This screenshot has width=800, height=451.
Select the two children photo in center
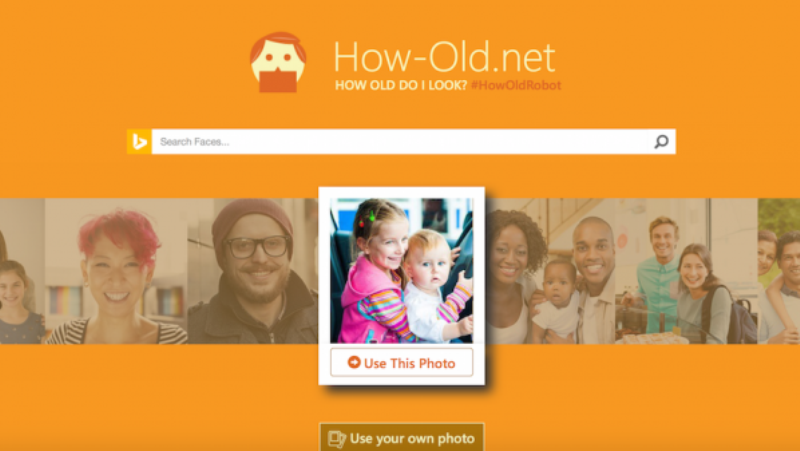(x=402, y=270)
